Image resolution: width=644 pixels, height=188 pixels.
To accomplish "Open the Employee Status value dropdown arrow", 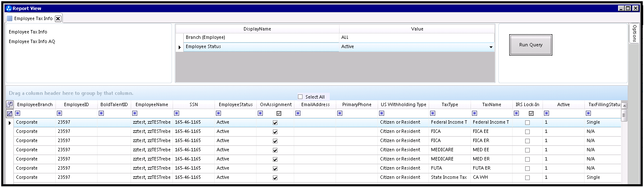I will pyautogui.click(x=491, y=47).
